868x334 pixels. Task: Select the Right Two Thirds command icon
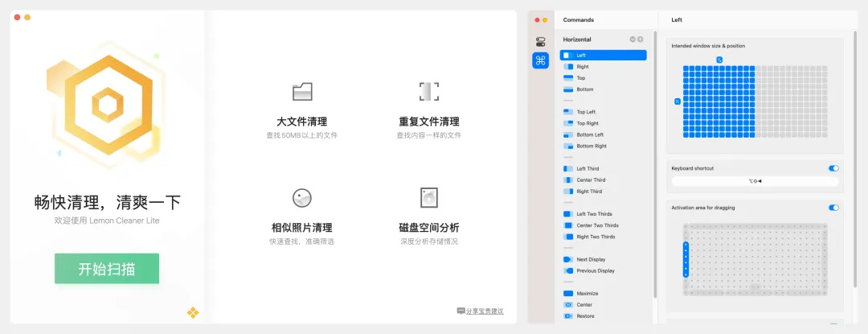pos(568,237)
